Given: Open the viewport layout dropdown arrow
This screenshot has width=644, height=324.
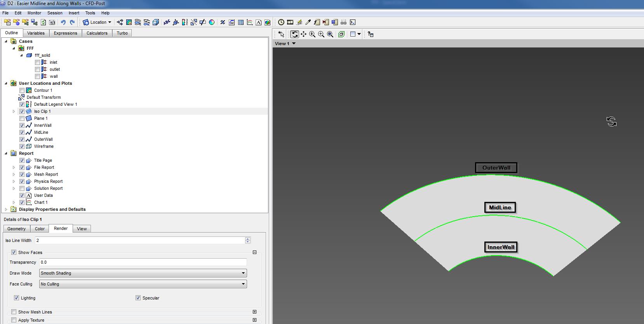Looking at the screenshot, I should click(x=359, y=34).
